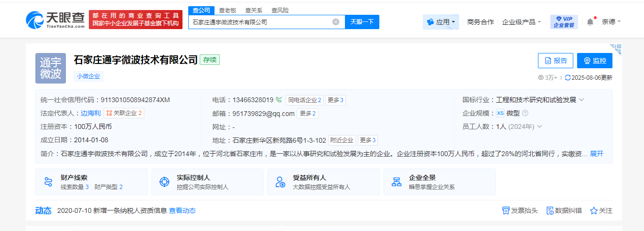Click the credit code 9113010508942874XM
The width and height of the screenshot is (644, 231).
135,100
